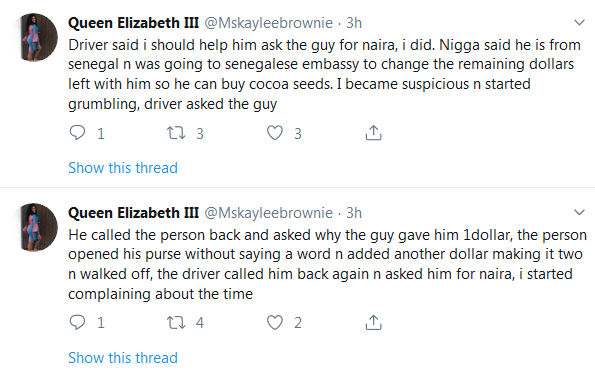Open the first tweet's more options chevron
The image size is (595, 377).
579,22
